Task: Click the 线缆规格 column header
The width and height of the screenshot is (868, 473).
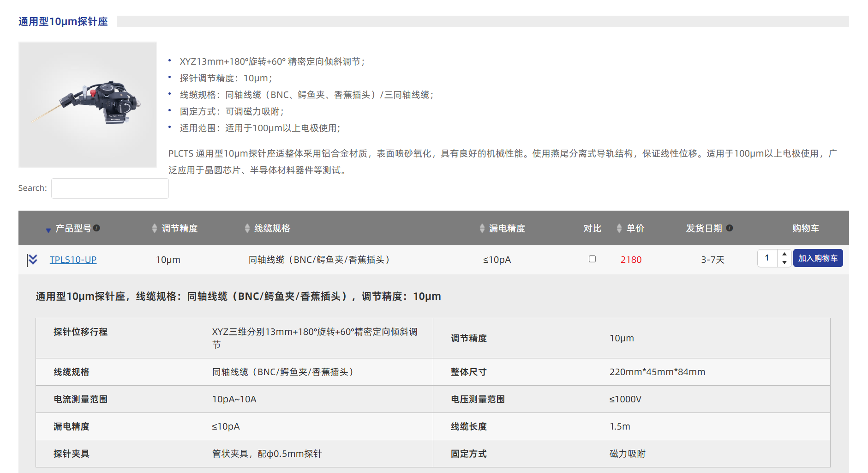Action: [272, 228]
